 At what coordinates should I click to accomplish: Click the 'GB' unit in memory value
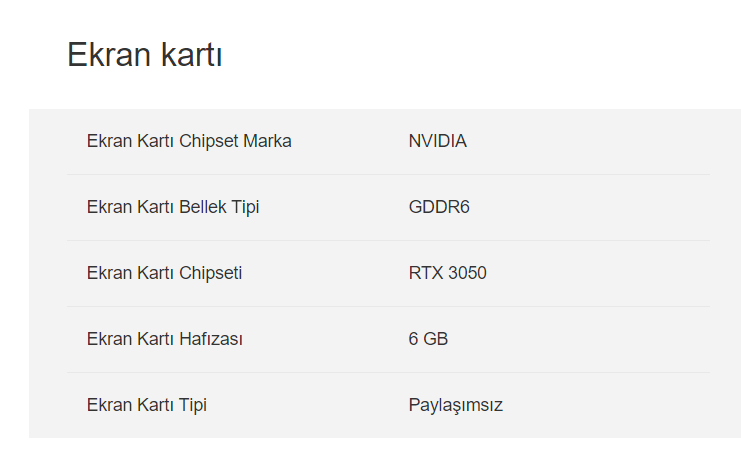click(x=436, y=339)
